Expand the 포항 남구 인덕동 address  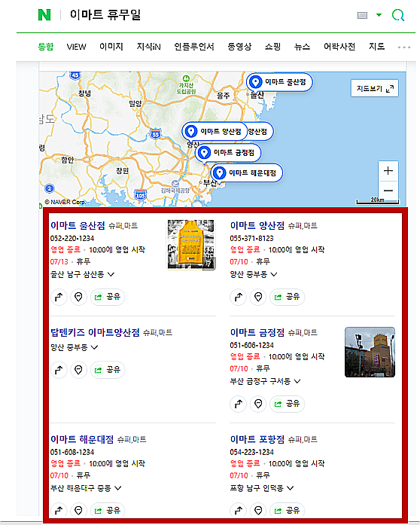(262, 488)
